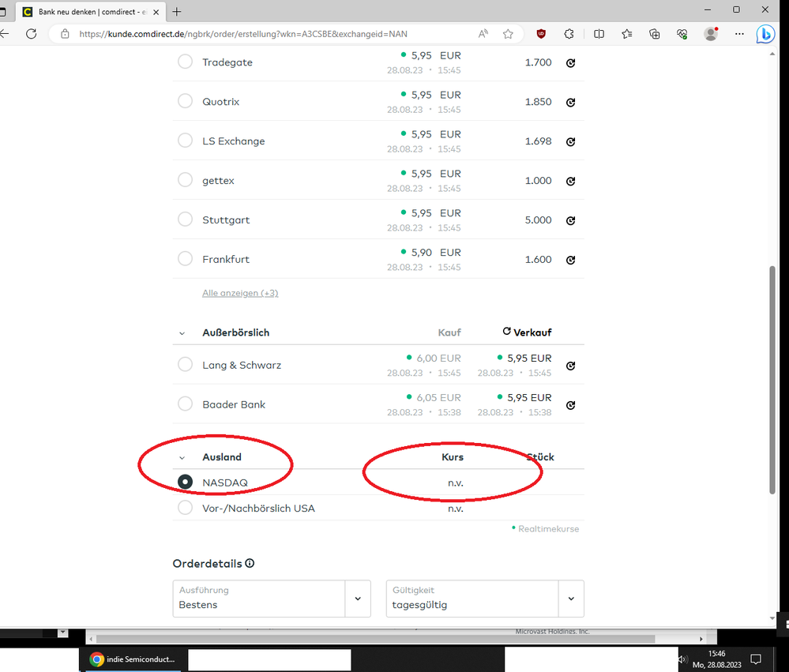Click the browser address bar URL
This screenshot has height=672, width=789.
pos(243,34)
